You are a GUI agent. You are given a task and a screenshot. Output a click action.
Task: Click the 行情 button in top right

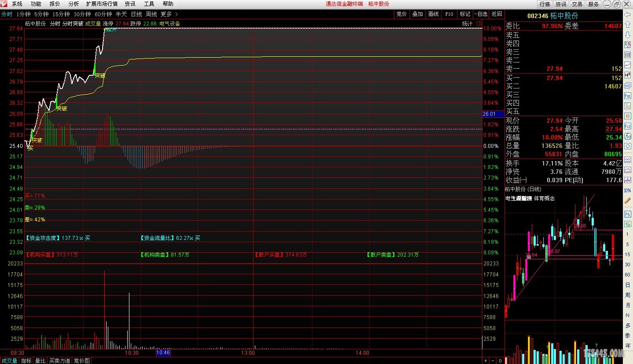[545, 4]
